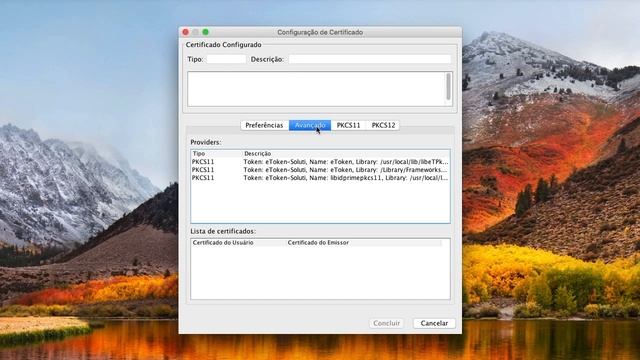Click the green maximize window button
This screenshot has height=360, width=640.
point(206,32)
